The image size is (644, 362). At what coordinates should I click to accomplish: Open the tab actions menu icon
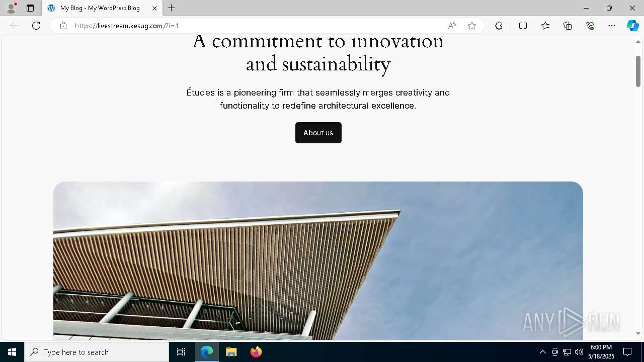(30, 8)
